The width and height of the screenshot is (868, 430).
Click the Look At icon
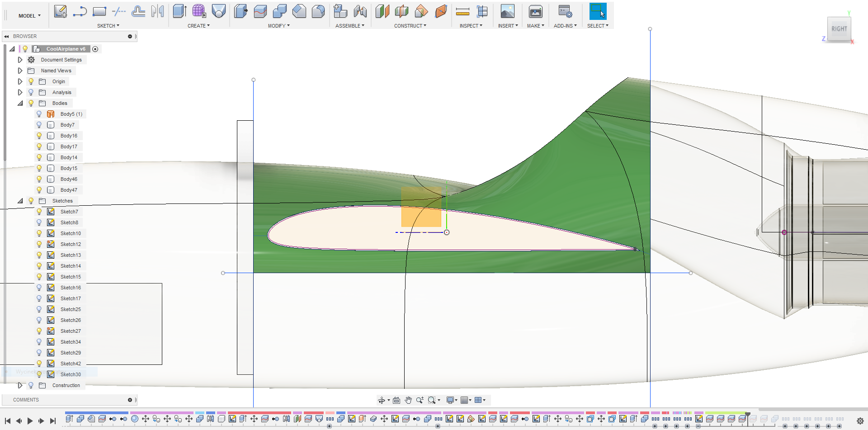[396, 400]
